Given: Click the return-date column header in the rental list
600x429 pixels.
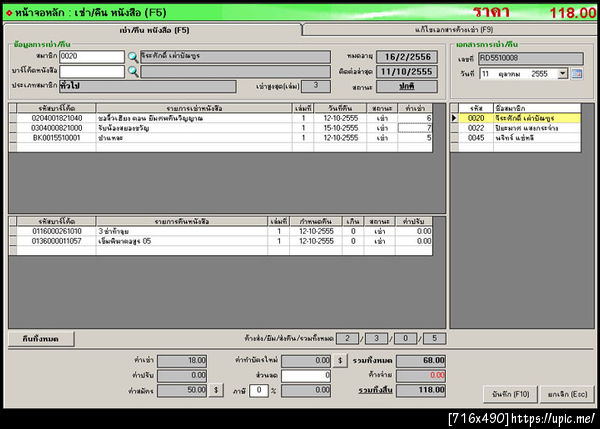Looking at the screenshot, I should [340, 108].
